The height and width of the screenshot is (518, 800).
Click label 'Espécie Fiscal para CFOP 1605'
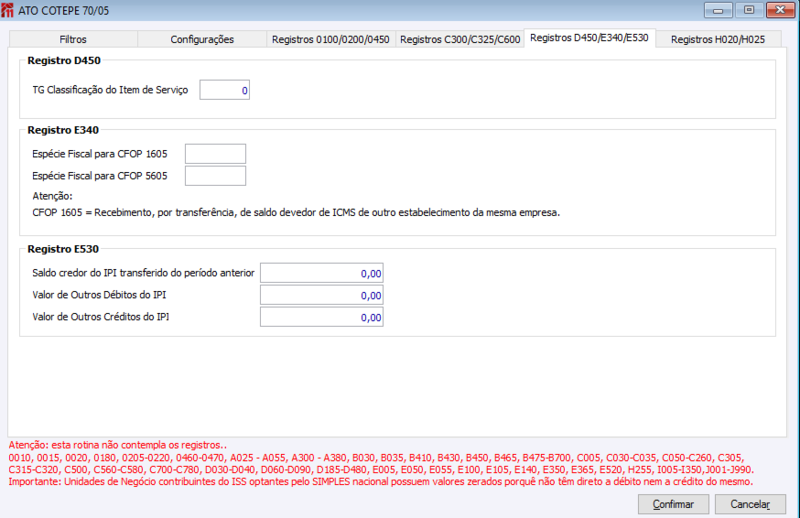point(100,154)
